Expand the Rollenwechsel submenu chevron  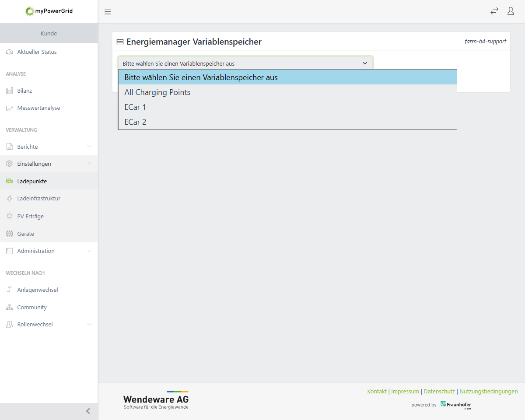pyautogui.click(x=89, y=325)
